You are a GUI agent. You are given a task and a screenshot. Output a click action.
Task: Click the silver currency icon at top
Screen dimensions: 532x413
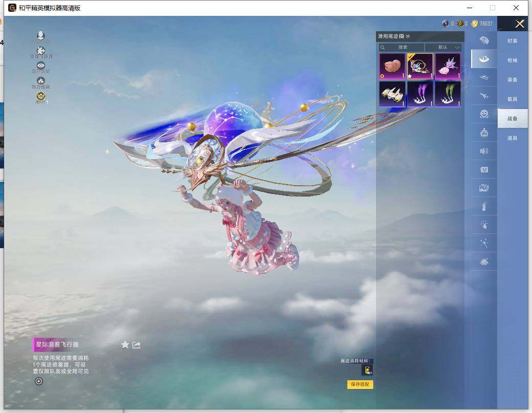click(446, 24)
